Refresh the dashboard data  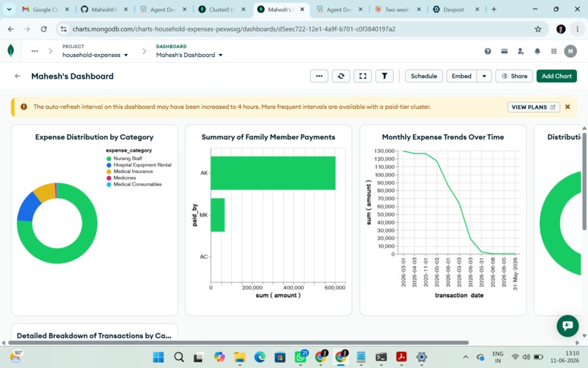pyautogui.click(x=341, y=76)
